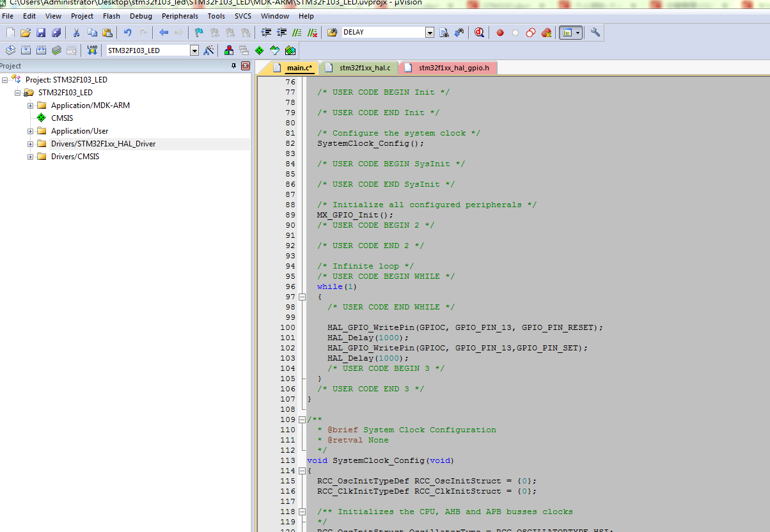Open Options for Target magic wand
This screenshot has width=770, height=532.
[208, 51]
